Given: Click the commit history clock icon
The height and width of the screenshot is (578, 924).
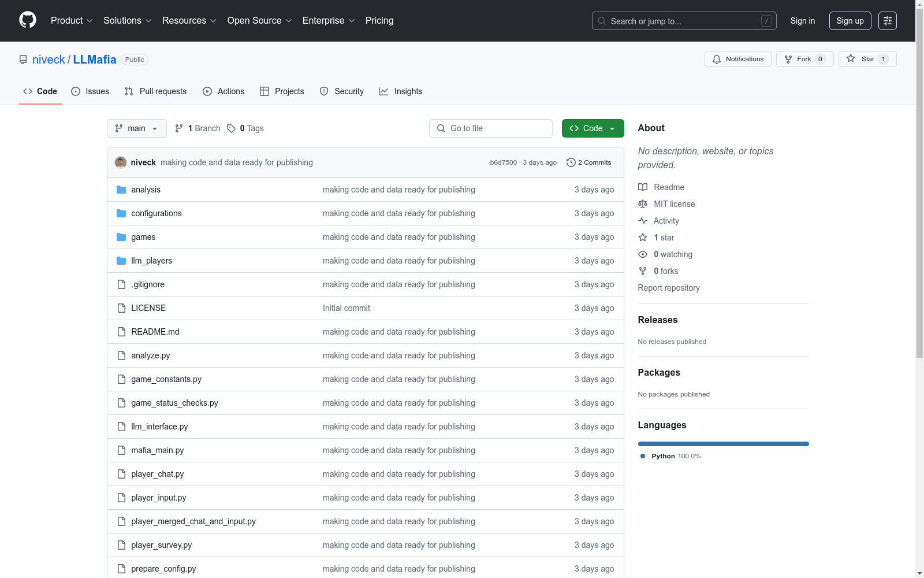Looking at the screenshot, I should [x=571, y=162].
